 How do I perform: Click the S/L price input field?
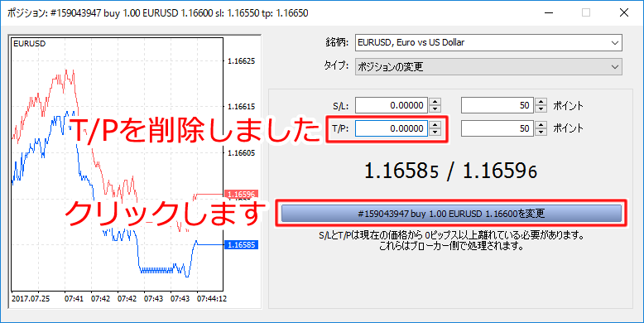coord(392,105)
